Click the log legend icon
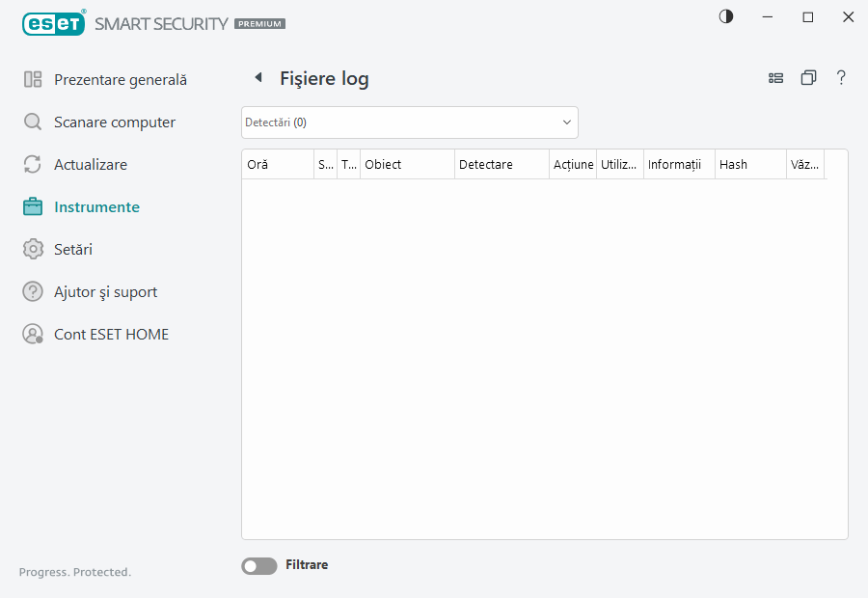The image size is (868, 598). [x=775, y=77]
